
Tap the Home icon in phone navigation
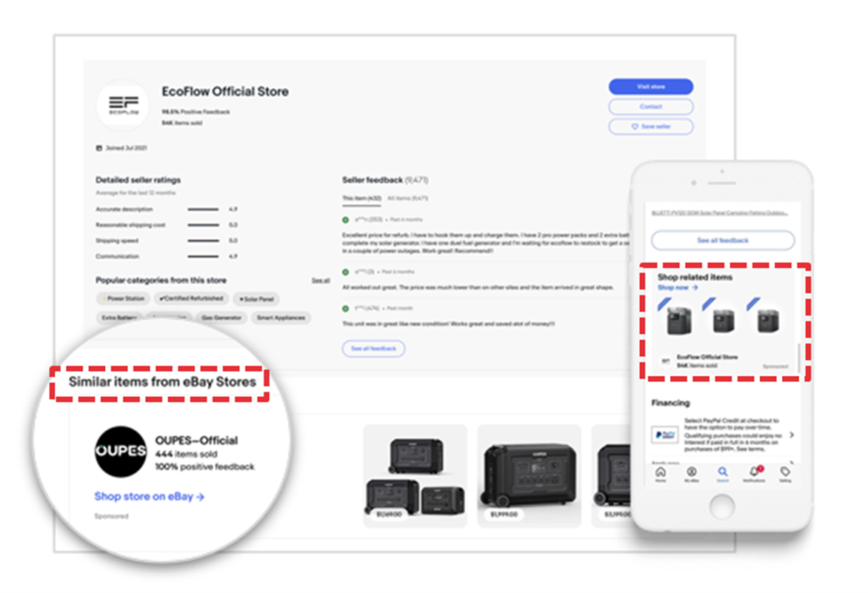tap(661, 473)
